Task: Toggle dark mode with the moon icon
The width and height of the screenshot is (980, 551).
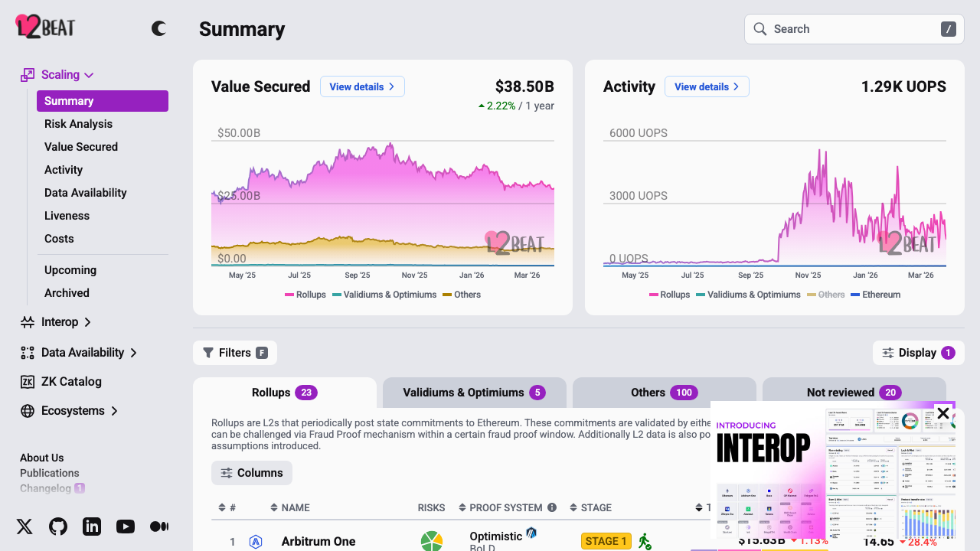Action: (158, 28)
